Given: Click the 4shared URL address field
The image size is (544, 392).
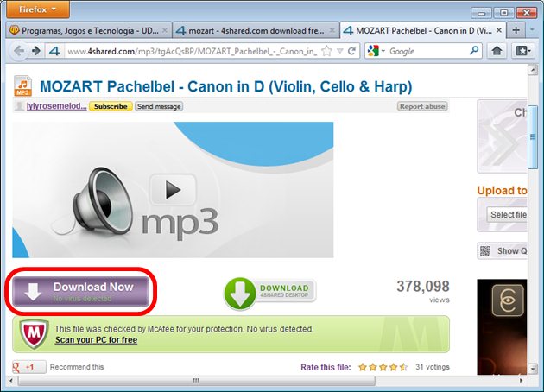Looking at the screenshot, I should point(192,51).
